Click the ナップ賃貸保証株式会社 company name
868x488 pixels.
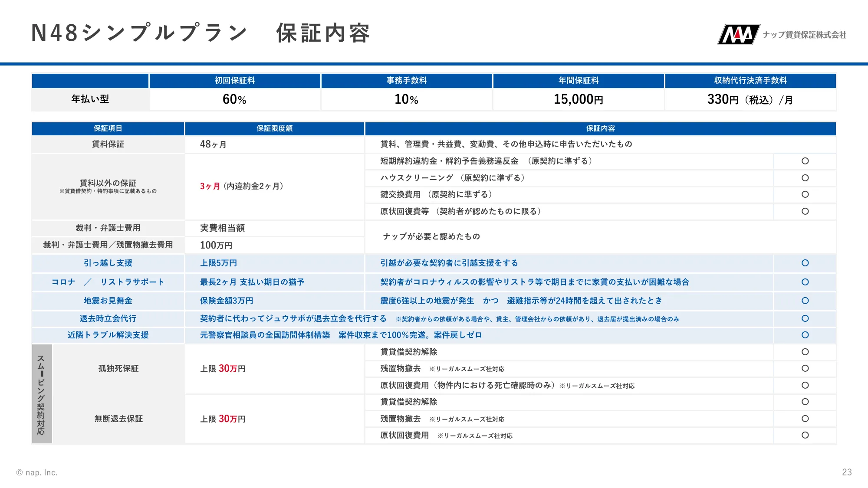point(804,35)
